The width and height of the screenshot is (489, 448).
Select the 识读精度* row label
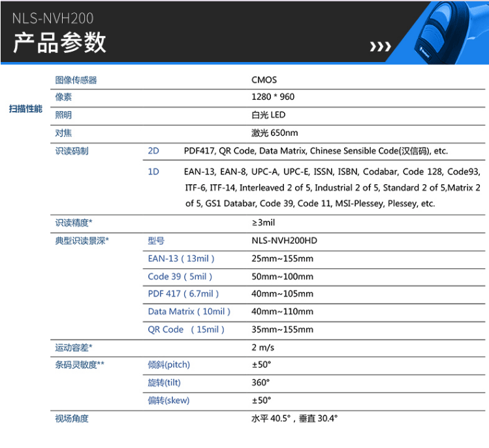tap(74, 223)
